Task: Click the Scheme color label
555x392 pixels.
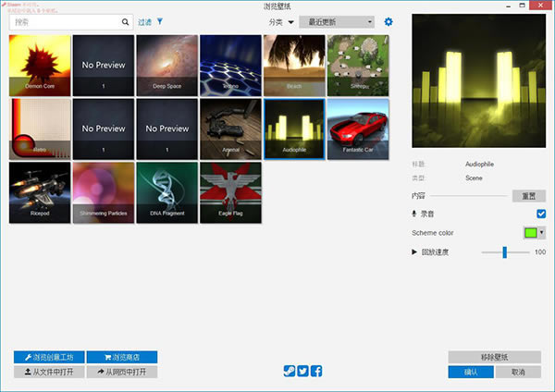Action: coord(433,233)
